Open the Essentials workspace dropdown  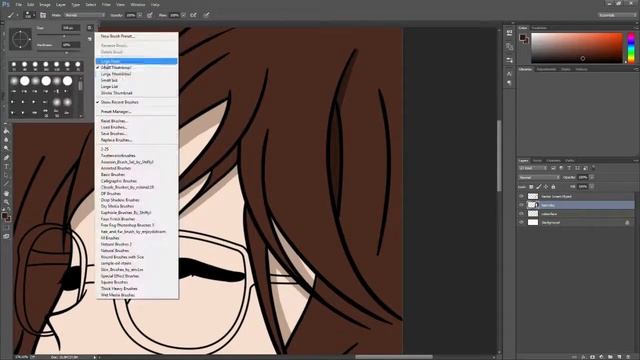[x=618, y=15]
